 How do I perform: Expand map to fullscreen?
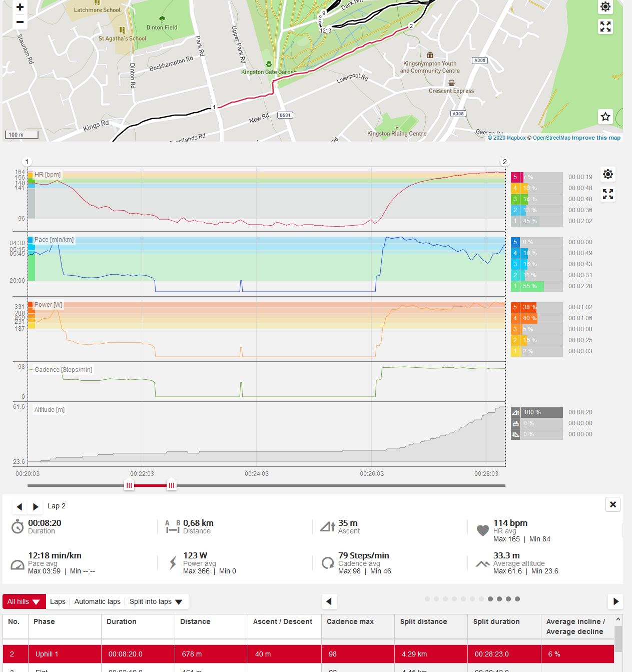point(605,27)
